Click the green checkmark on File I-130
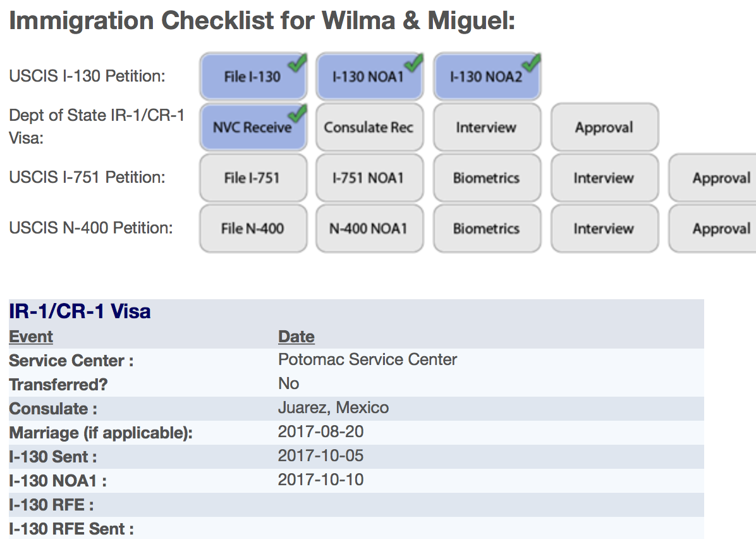Viewport: 756px width, 539px height. coord(298,63)
